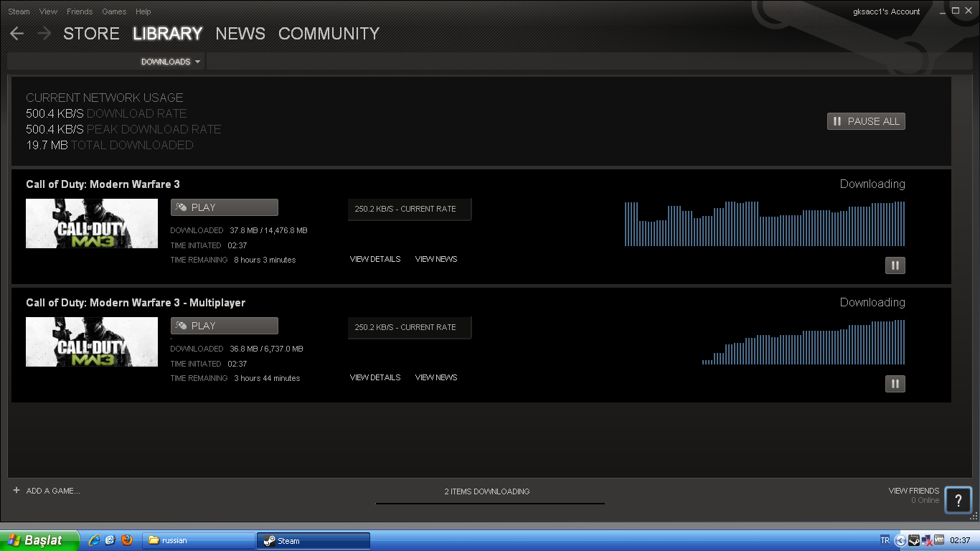Image resolution: width=980 pixels, height=551 pixels.
Task: Click the peak download rate line
Action: [123, 129]
